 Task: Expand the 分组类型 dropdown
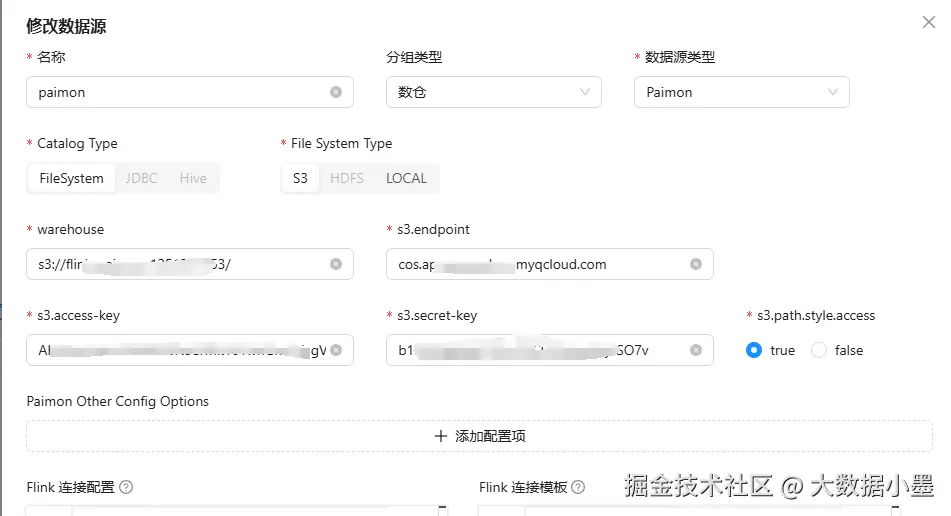(493, 92)
